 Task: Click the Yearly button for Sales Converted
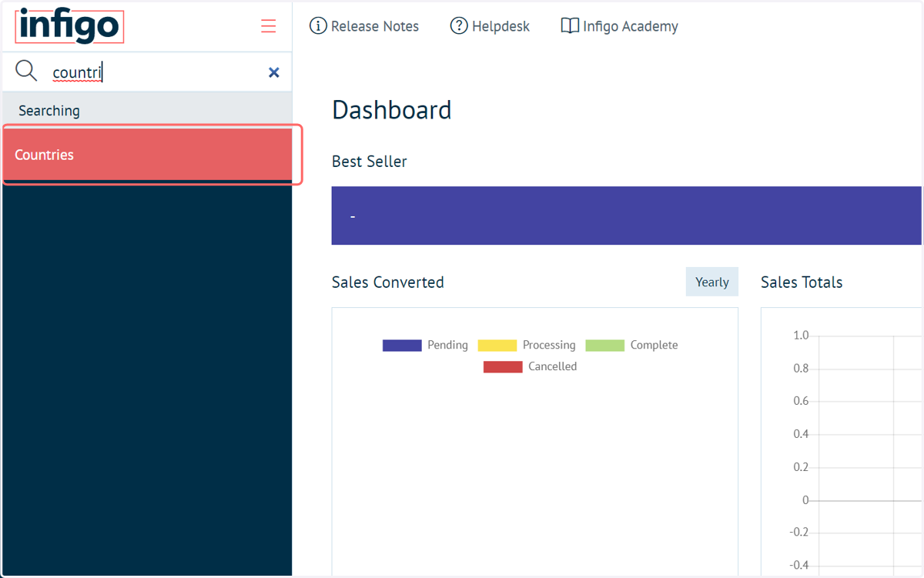tap(712, 282)
